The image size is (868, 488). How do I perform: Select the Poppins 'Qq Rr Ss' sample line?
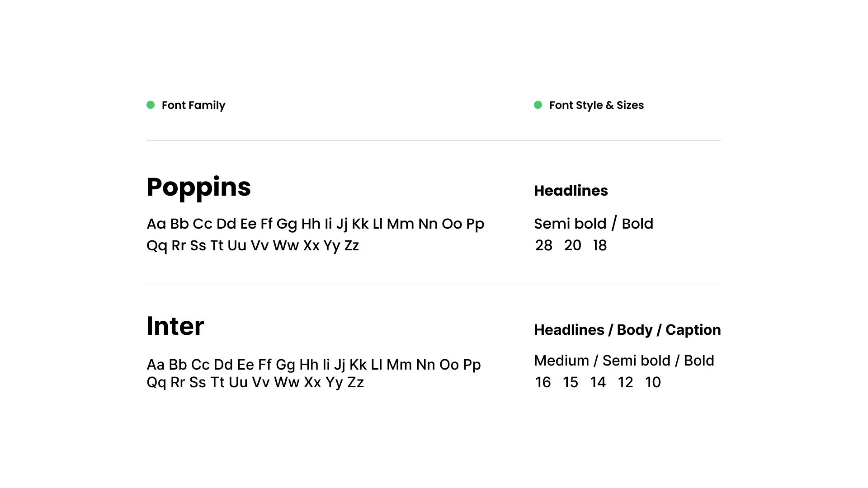click(253, 246)
